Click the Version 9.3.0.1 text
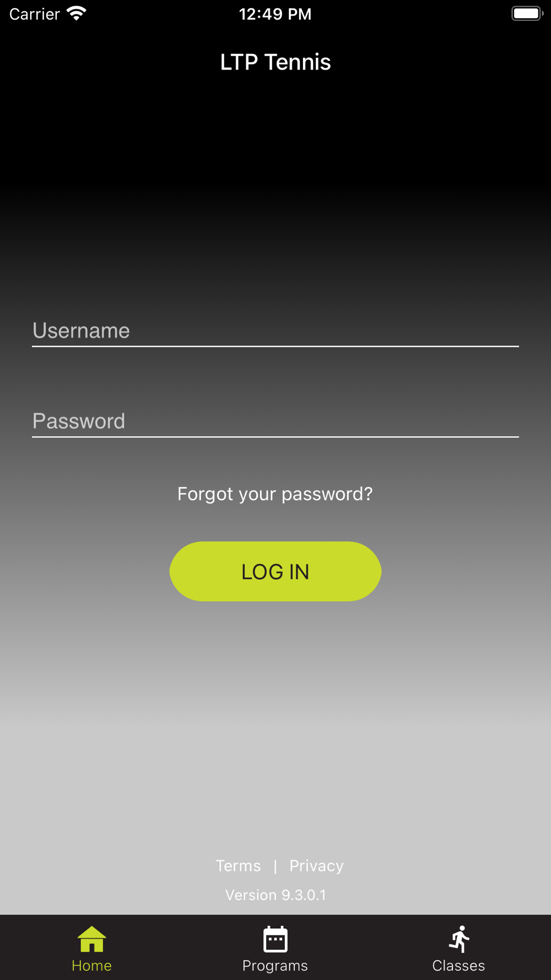551x980 pixels. tap(275, 895)
